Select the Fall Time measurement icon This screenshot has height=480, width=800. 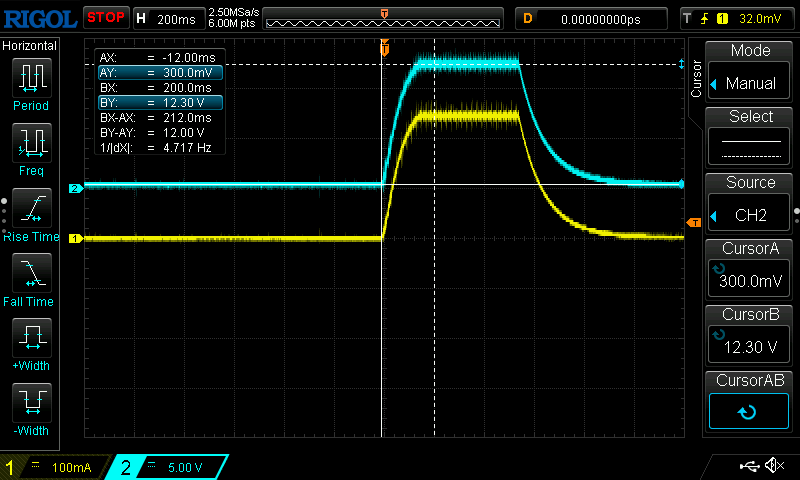[x=32, y=272]
